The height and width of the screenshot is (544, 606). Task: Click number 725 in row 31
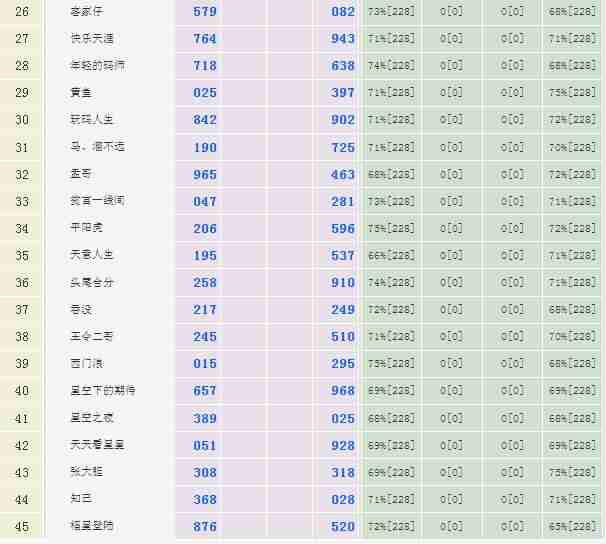[343, 147]
